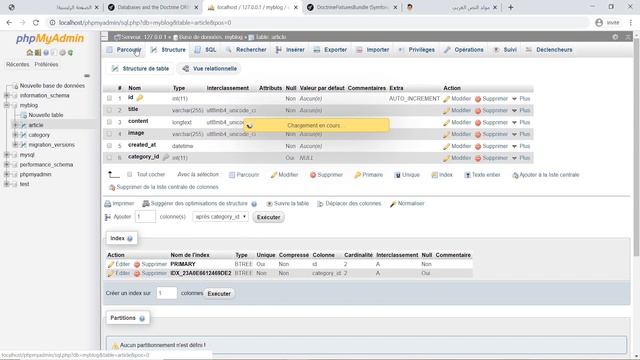Go back in browser history
640x360 pixels.
[9, 23]
